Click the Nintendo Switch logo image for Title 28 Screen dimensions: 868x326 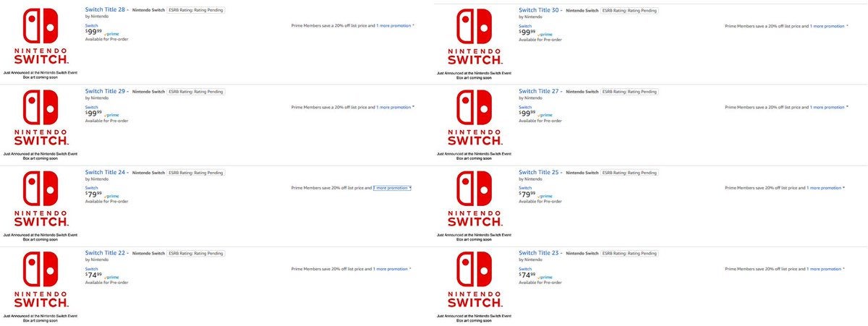[x=41, y=38]
